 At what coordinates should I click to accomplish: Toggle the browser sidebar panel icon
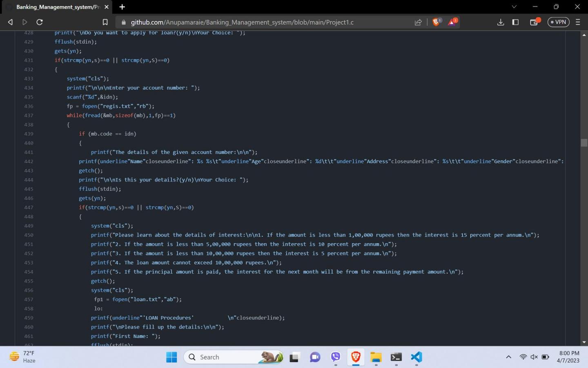[x=515, y=22]
